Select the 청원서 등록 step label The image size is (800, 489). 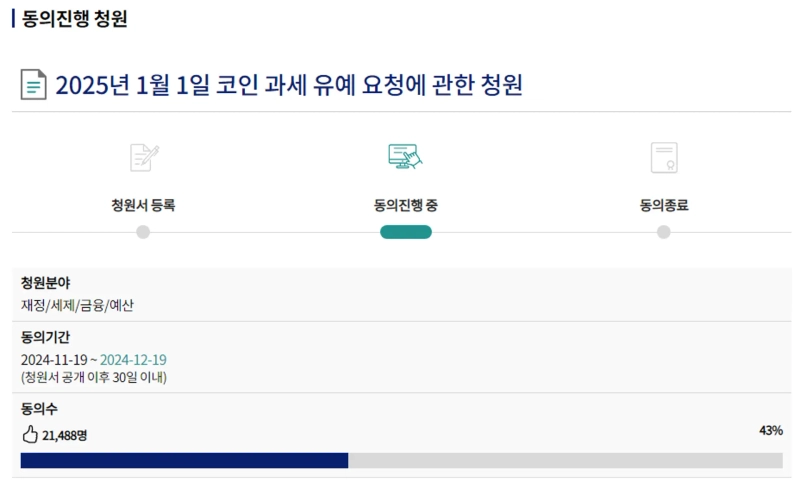[143, 205]
